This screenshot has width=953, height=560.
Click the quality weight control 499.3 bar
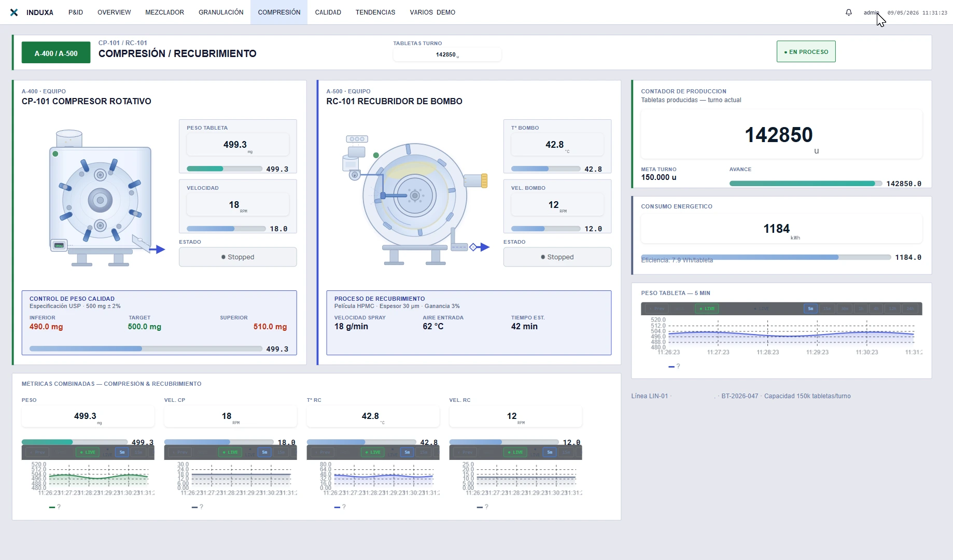point(146,349)
